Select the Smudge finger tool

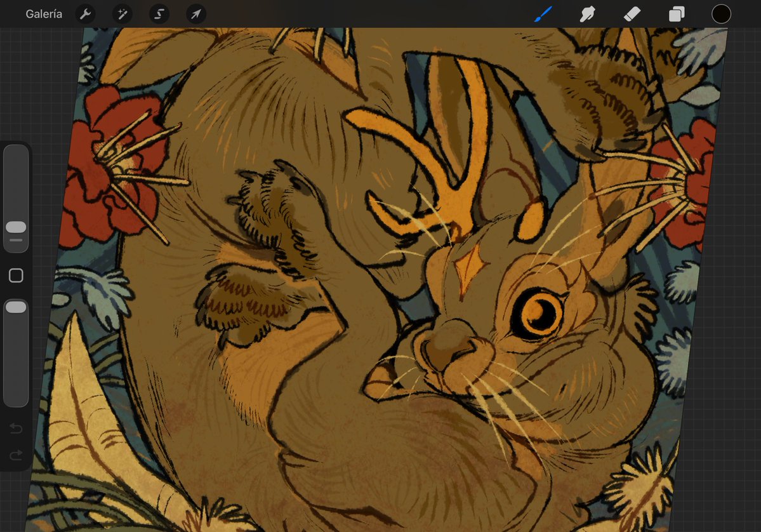click(587, 14)
